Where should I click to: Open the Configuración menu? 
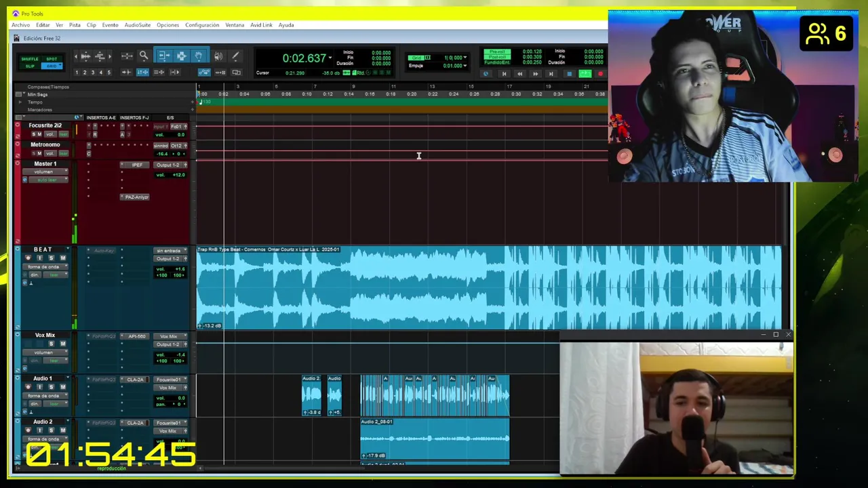(202, 25)
